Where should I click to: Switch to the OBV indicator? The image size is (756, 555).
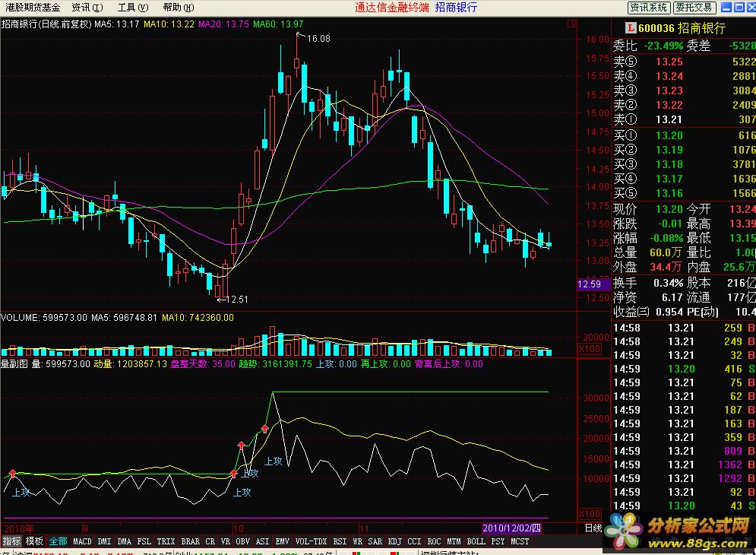pos(242,541)
